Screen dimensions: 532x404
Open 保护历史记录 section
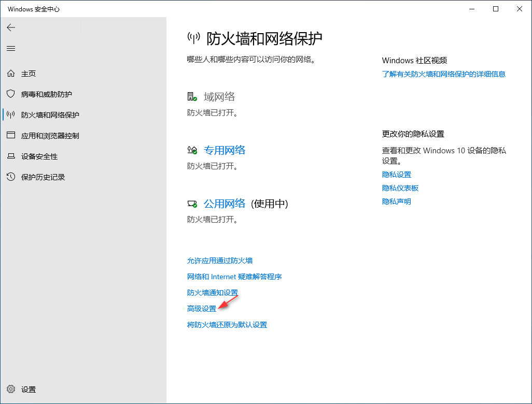[43, 177]
